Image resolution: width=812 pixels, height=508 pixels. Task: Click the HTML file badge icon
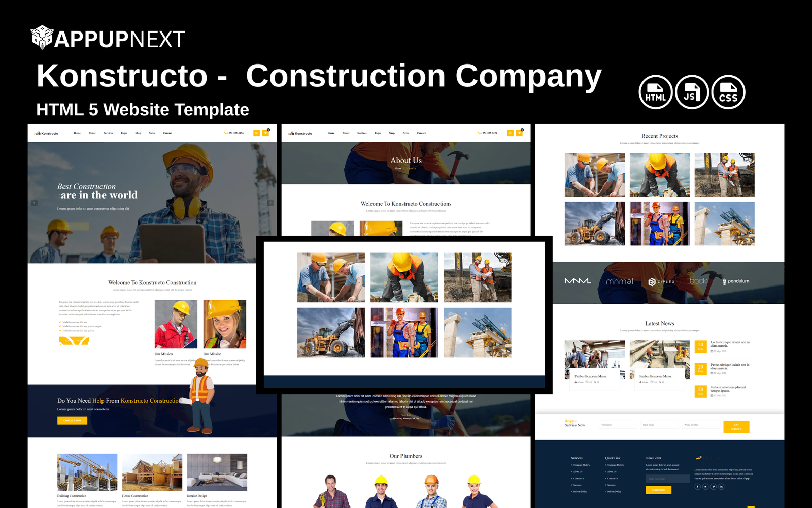(x=655, y=92)
